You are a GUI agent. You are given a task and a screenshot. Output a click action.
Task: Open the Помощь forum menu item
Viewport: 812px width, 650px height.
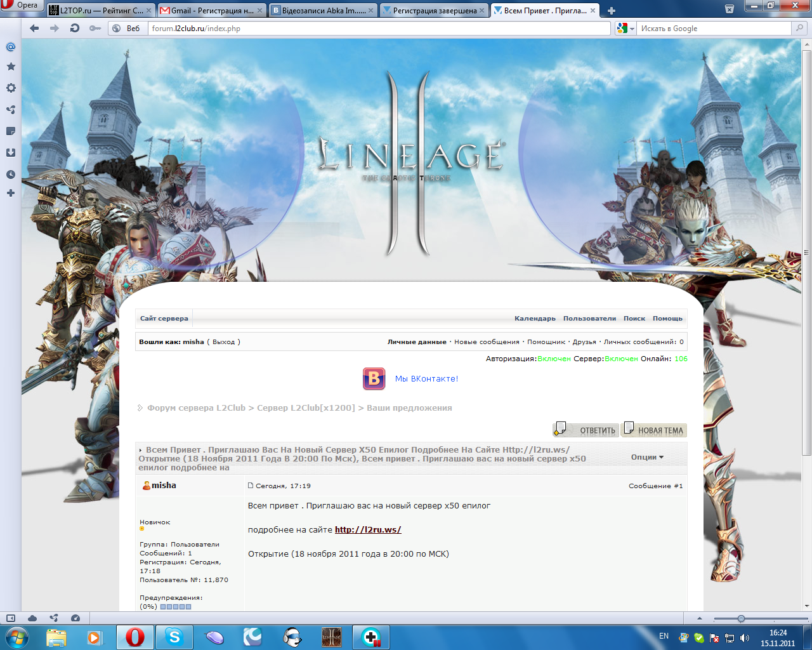point(667,318)
